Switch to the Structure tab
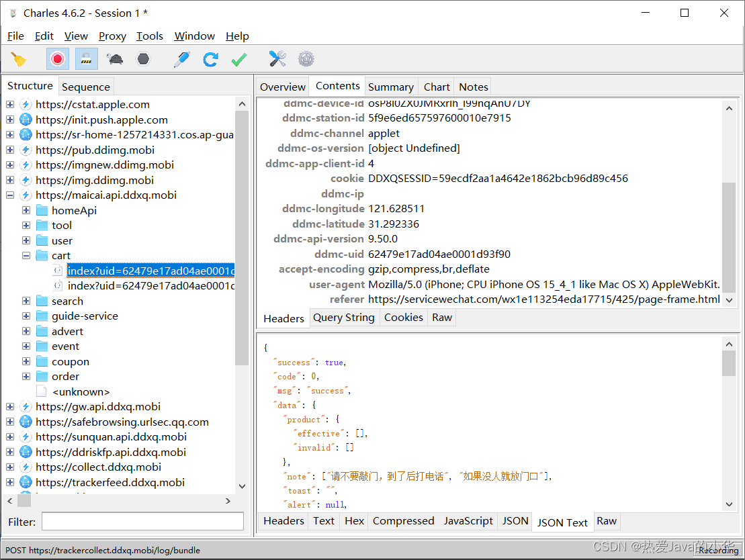The image size is (745, 560). pyautogui.click(x=30, y=86)
